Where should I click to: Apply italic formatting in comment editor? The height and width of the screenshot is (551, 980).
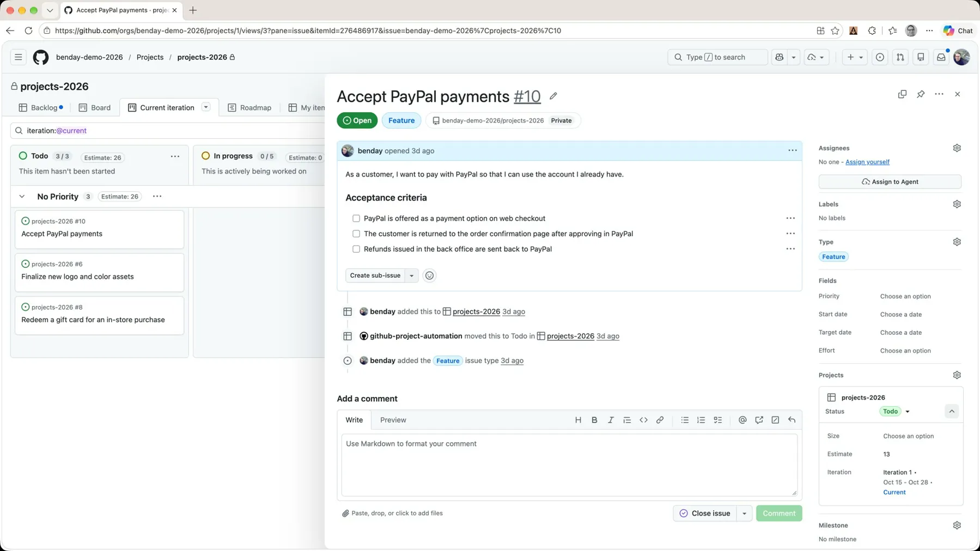611,420
